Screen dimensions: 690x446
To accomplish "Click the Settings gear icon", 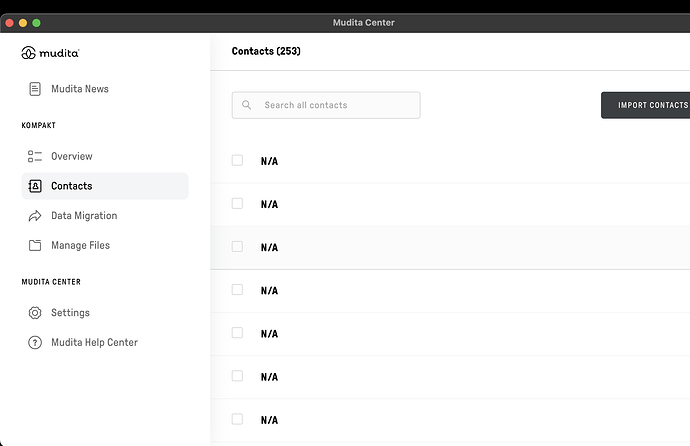I will [x=35, y=313].
